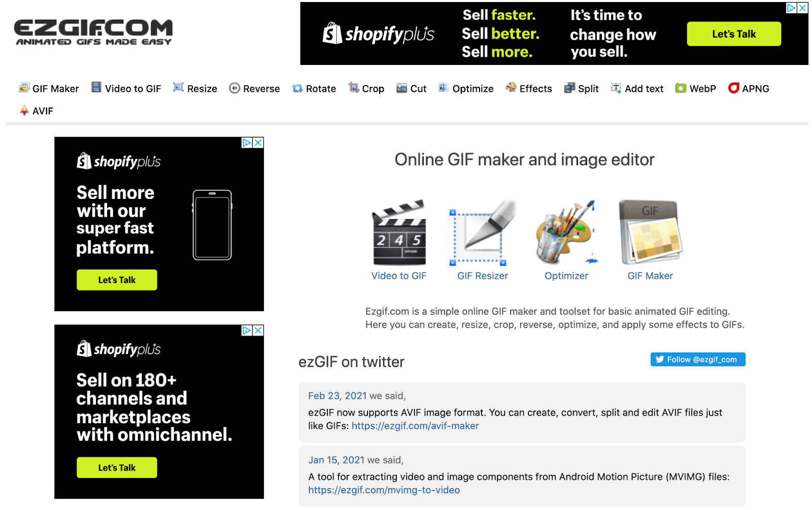
Task: Click the red APNG icon
Action: [733, 88]
